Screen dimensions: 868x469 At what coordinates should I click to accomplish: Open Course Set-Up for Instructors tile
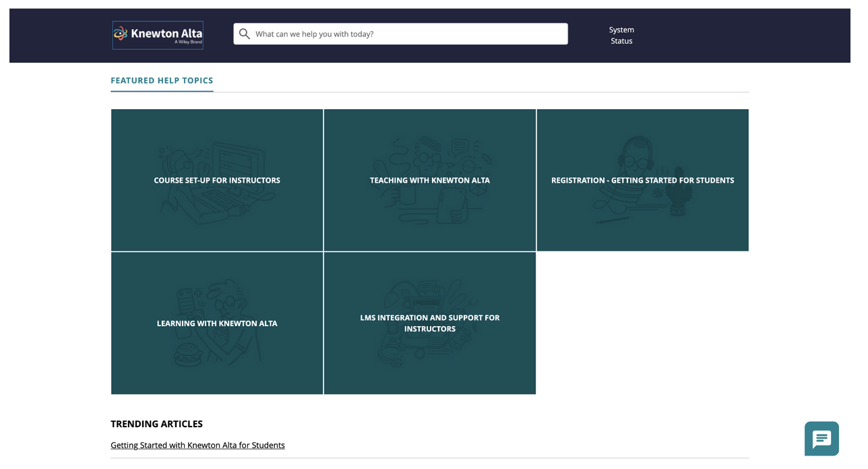click(217, 180)
